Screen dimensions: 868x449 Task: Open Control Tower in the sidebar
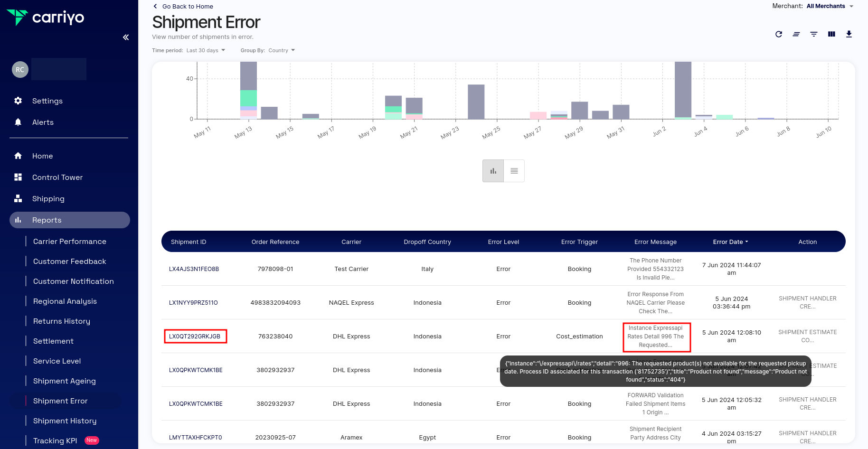[x=57, y=177]
